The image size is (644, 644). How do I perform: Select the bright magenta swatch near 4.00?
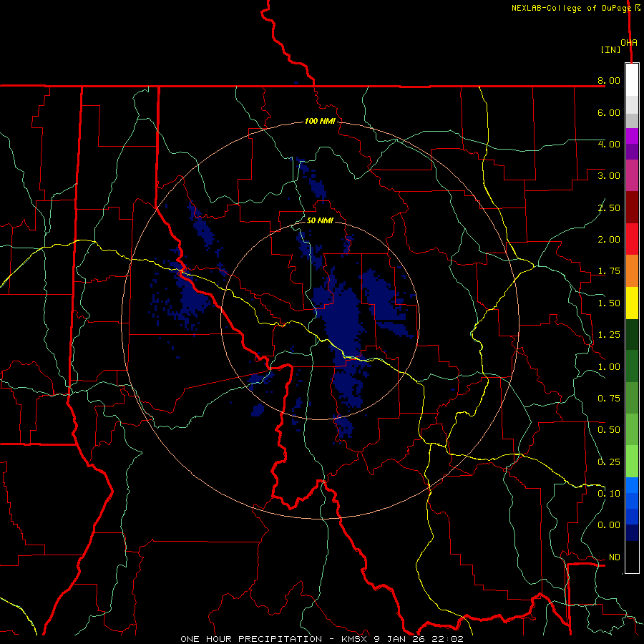point(632,136)
